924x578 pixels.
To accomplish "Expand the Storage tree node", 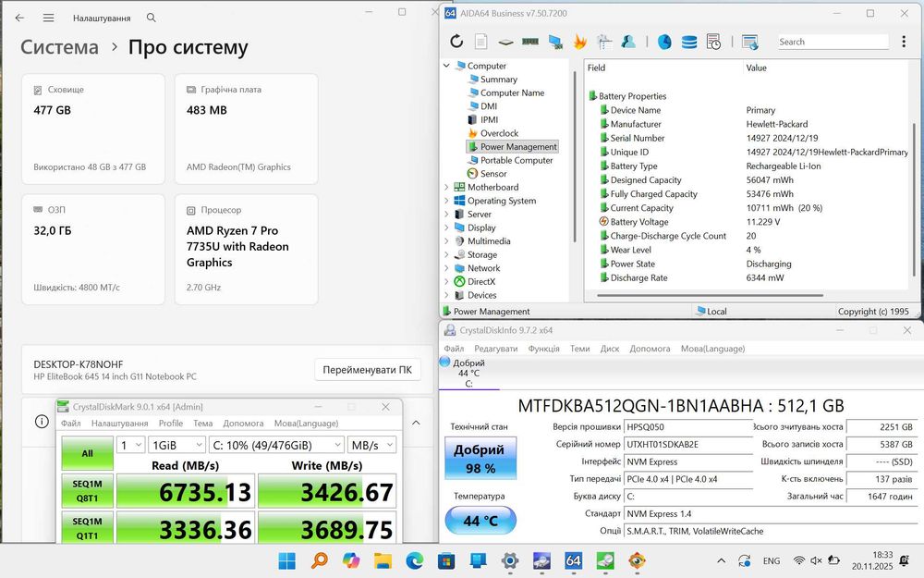I will pos(446,255).
